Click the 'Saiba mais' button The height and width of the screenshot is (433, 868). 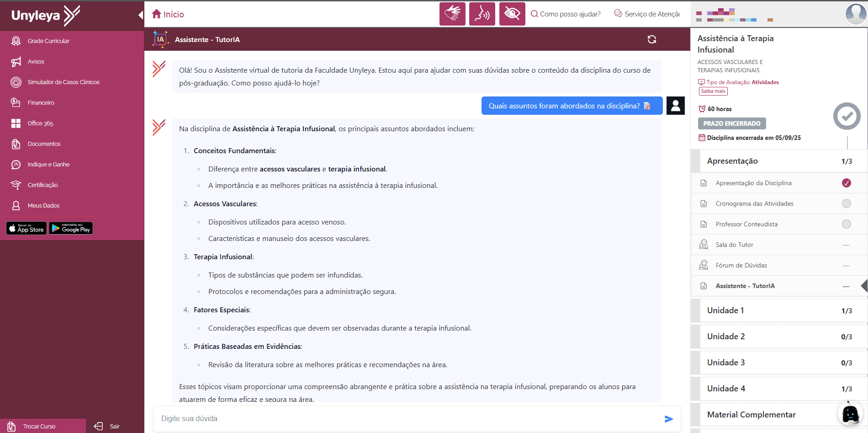click(713, 91)
